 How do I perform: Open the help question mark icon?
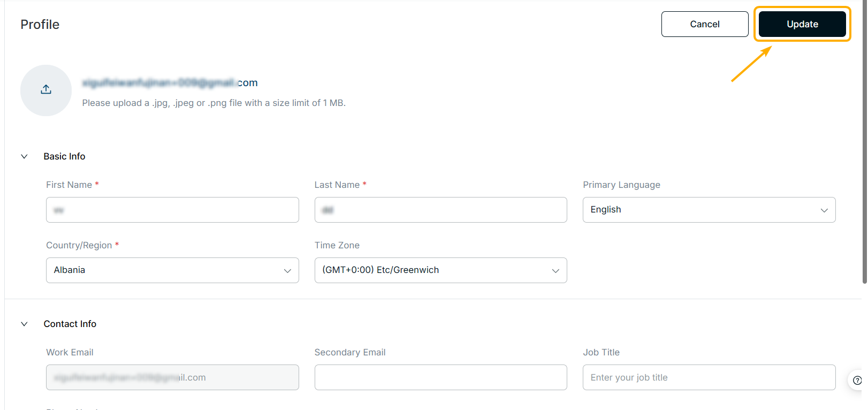pyautogui.click(x=857, y=381)
